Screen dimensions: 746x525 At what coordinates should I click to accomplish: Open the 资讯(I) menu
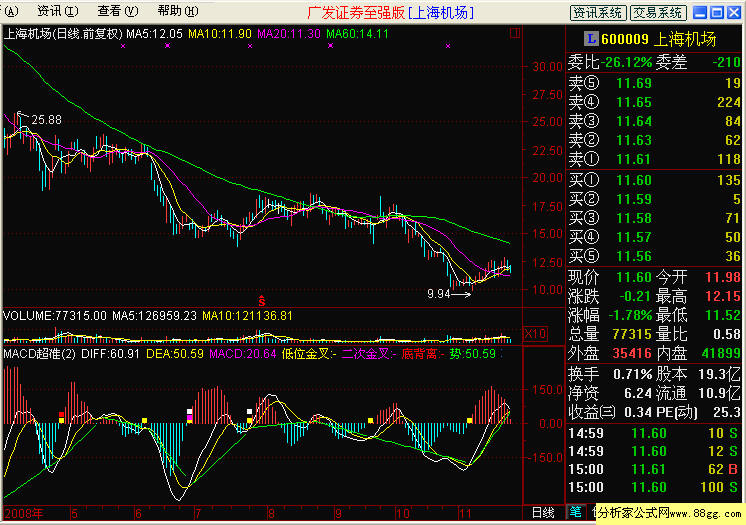[58, 11]
